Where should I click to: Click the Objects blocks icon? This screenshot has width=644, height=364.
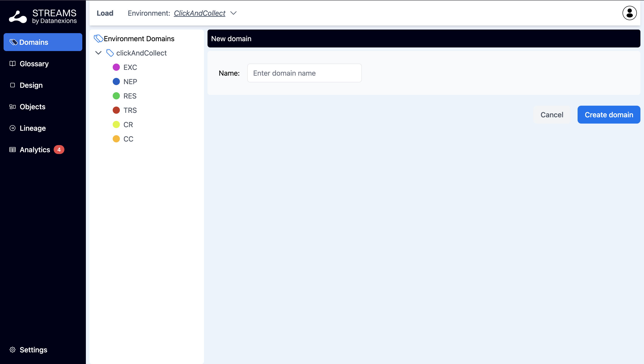(13, 107)
